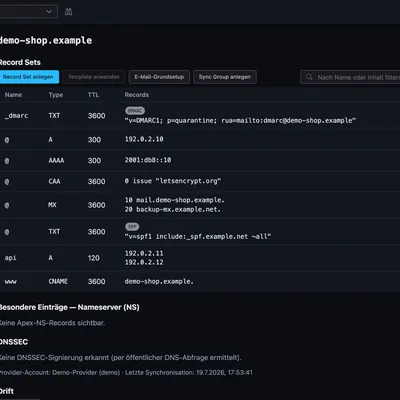Click the SPF badge on the TXT record
This screenshot has height=400, width=400.
tap(132, 226)
